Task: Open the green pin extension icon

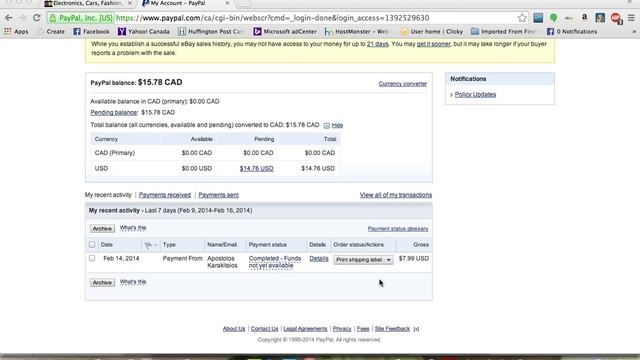Action: [553, 18]
